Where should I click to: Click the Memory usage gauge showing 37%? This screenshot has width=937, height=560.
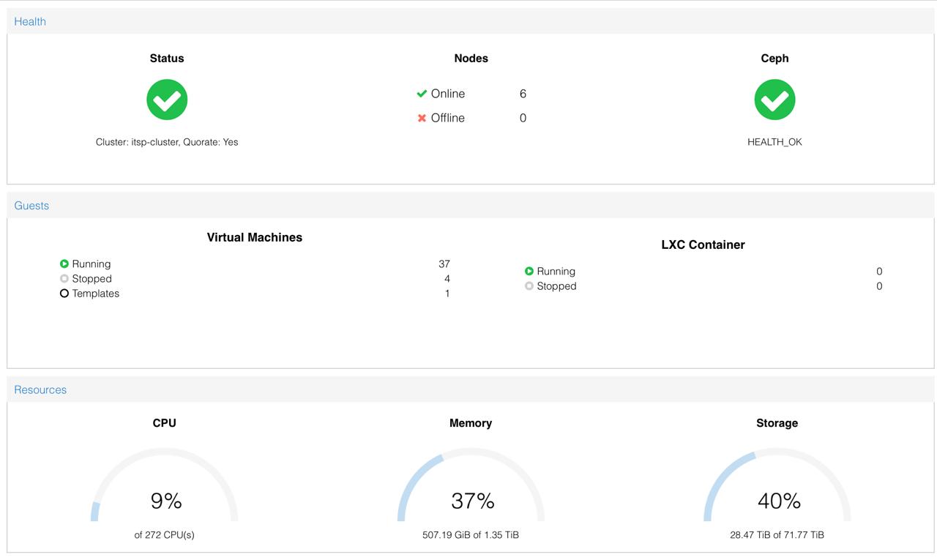click(471, 485)
